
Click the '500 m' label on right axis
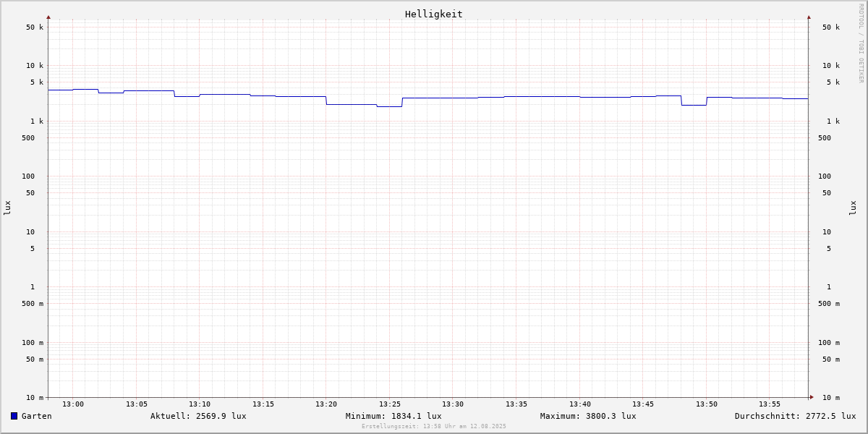829,304
